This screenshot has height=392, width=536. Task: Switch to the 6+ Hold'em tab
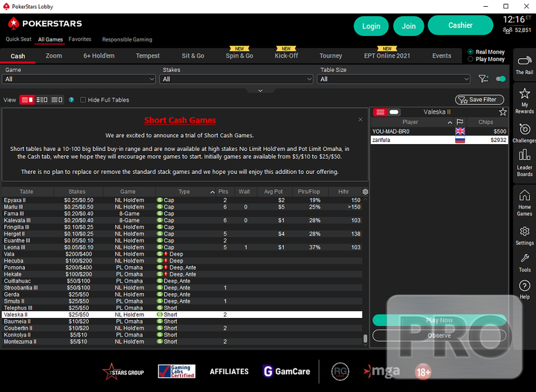(99, 55)
